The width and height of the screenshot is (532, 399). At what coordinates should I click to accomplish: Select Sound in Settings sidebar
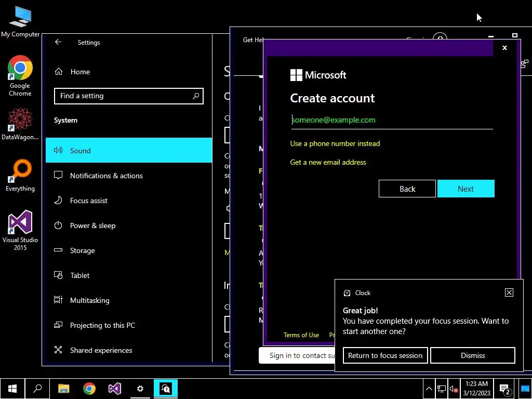point(129,150)
